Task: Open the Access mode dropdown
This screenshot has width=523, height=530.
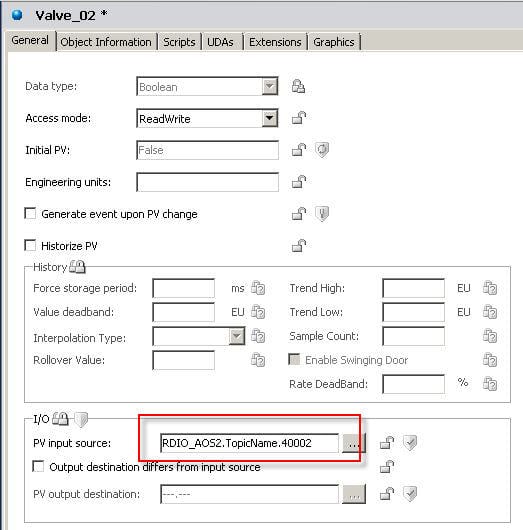Action: [269, 118]
